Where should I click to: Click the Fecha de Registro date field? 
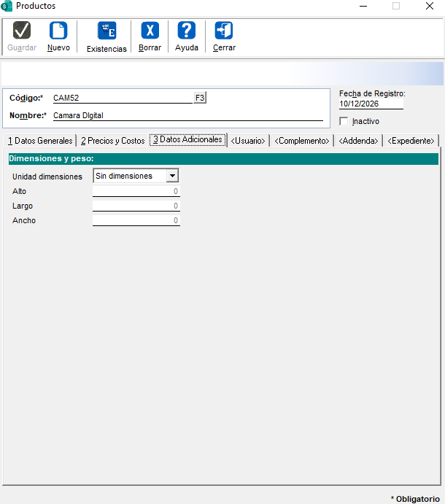tap(371, 104)
